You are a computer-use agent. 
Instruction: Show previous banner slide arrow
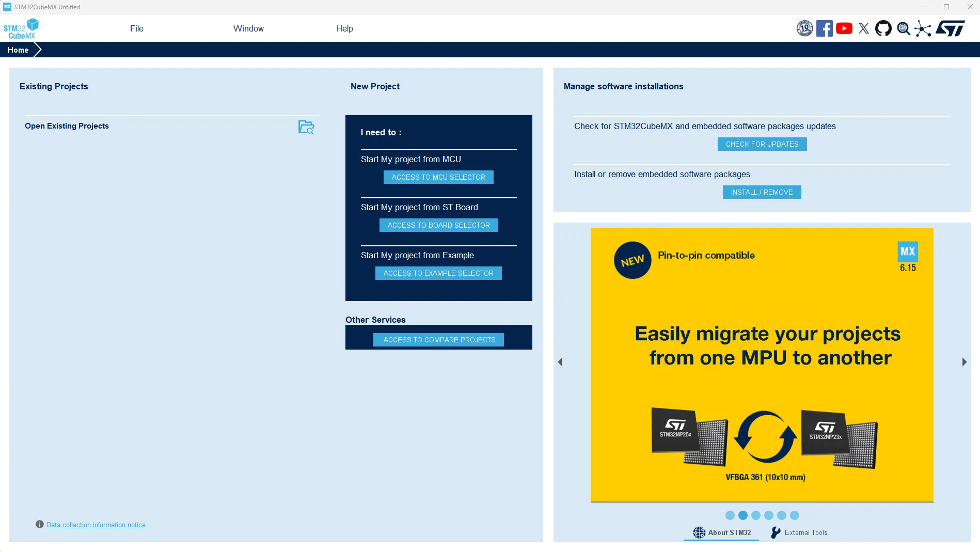click(x=560, y=362)
